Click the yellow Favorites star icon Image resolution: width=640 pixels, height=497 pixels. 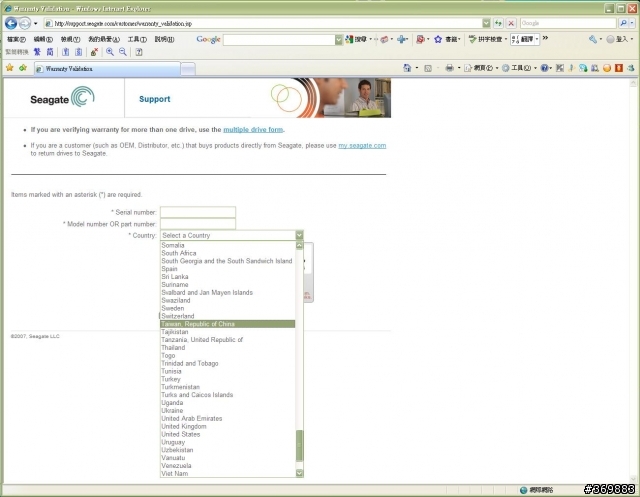point(10,68)
